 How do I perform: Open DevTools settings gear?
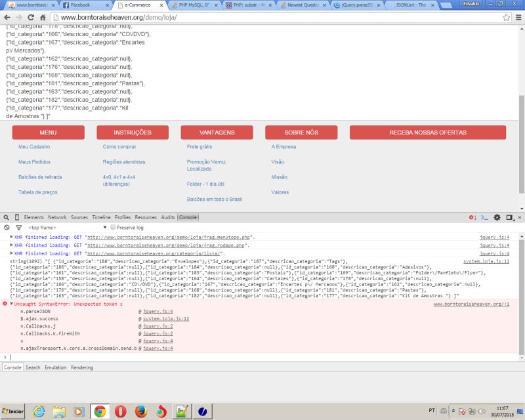pos(497,217)
